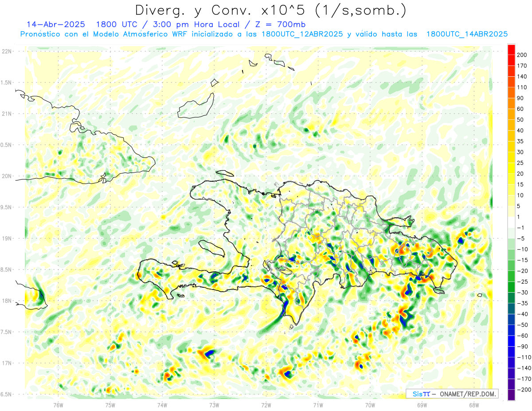The height and width of the screenshot is (411, 532).
Task: Pick the orange swatch between 60 and 90
Action: point(511,104)
